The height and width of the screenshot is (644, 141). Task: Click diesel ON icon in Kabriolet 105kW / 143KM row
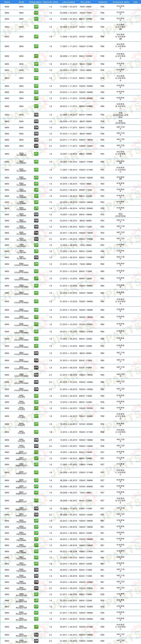36,515
